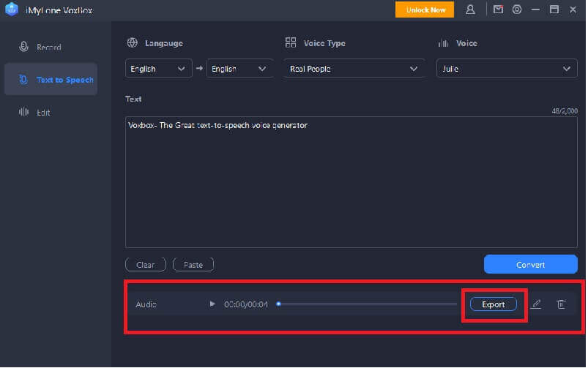588x368 pixels.
Task: Play the generated audio clip
Action: pos(212,304)
